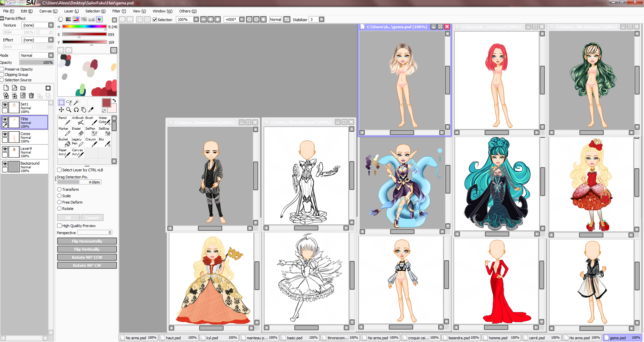Select the Rotate view tool
Image resolution: width=644 pixels, height=342 pixels.
click(76, 110)
